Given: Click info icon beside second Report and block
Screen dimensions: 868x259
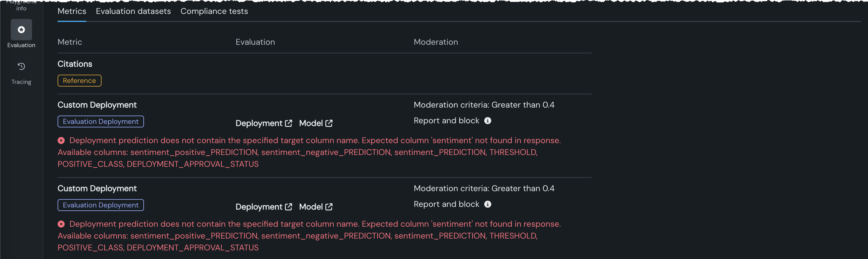Looking at the screenshot, I should click(487, 204).
